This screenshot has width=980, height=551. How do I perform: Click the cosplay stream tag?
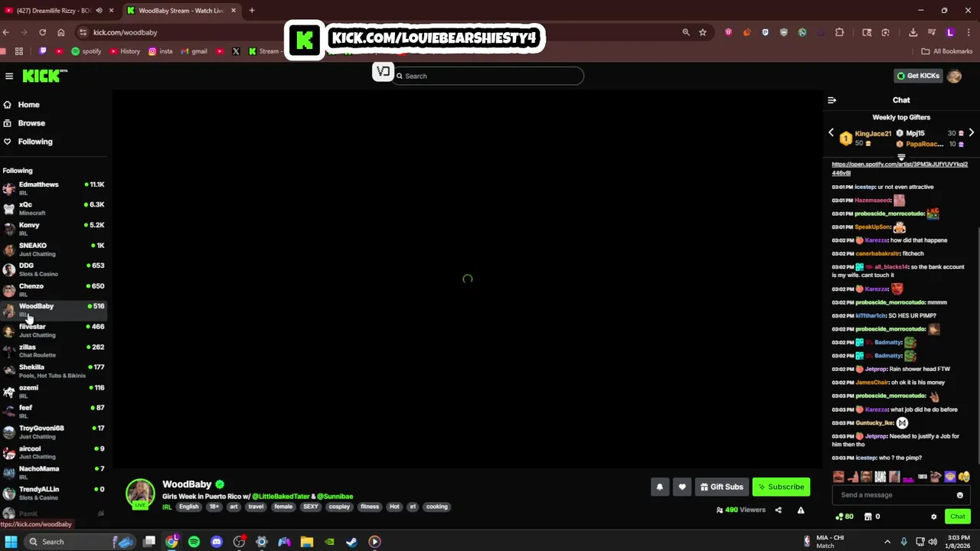pos(339,507)
